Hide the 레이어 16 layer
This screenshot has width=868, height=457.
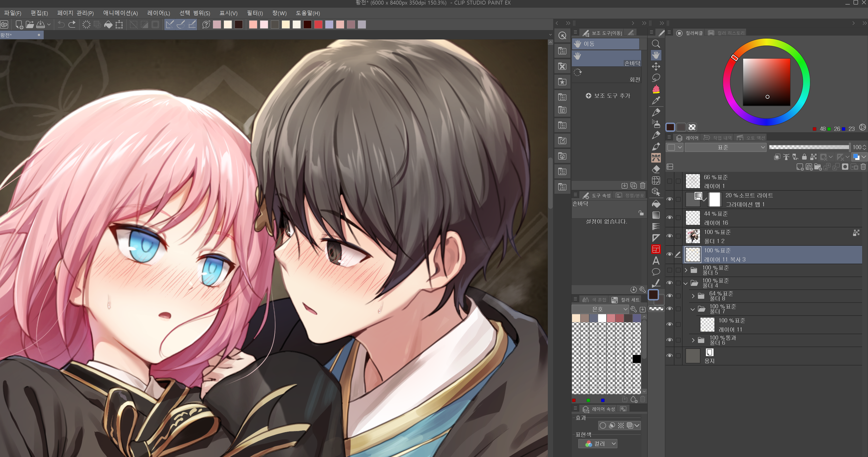[670, 218]
